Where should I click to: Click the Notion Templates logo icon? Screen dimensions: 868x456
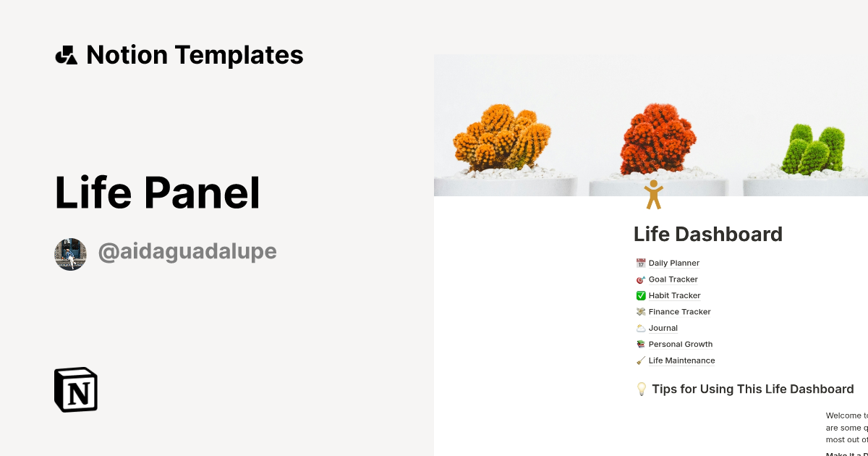tap(67, 54)
